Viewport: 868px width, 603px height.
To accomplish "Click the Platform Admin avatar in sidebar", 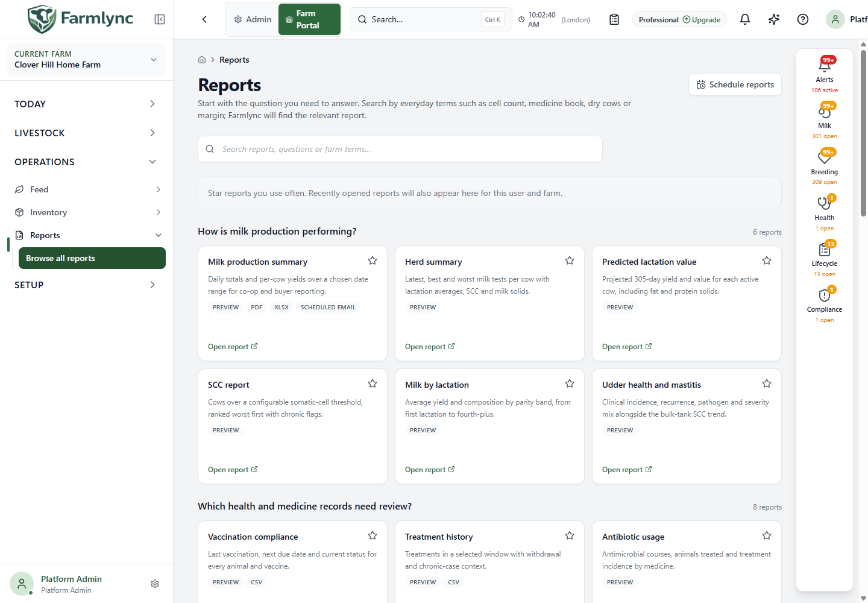I will pos(22,584).
